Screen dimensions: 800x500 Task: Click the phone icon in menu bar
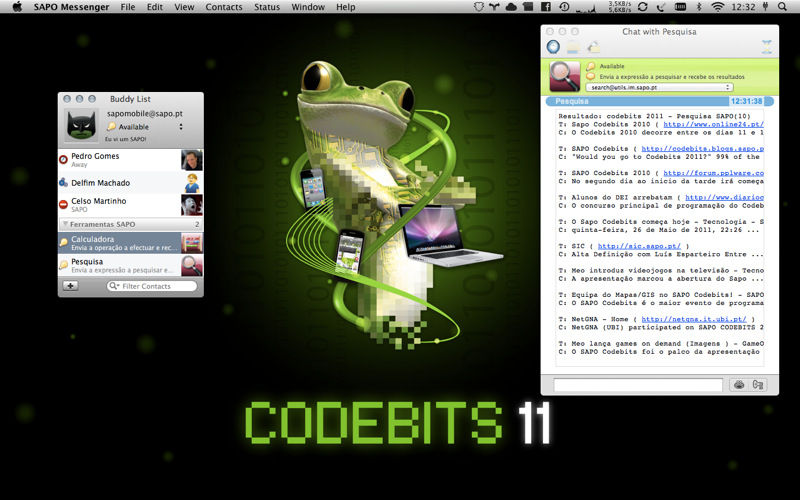coord(661,7)
